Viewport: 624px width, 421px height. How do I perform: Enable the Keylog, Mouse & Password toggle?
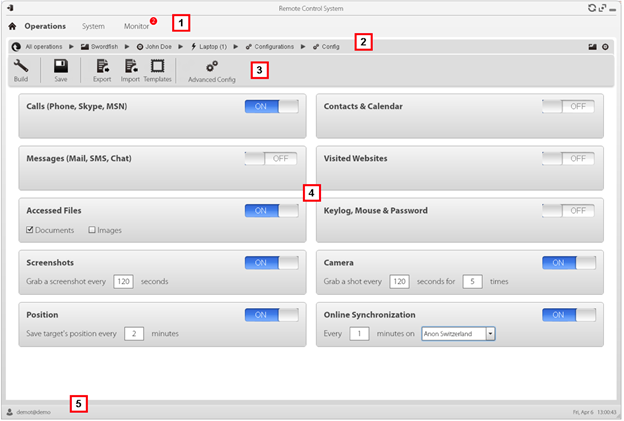[568, 210]
